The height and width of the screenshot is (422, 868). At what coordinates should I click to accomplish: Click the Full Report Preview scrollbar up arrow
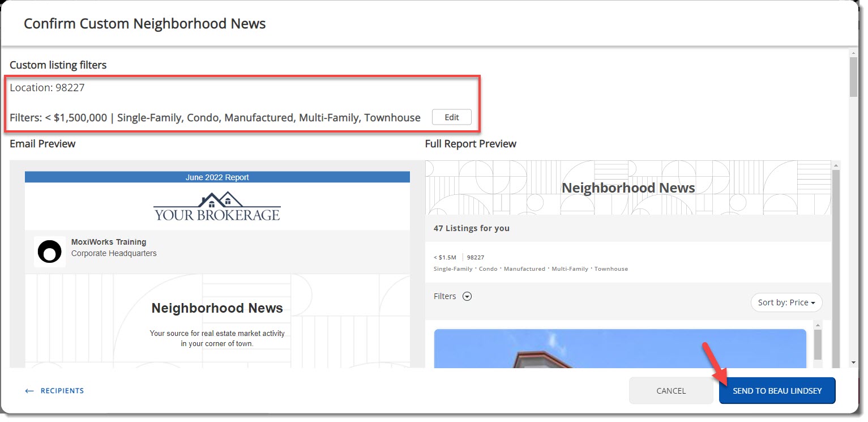(836, 165)
